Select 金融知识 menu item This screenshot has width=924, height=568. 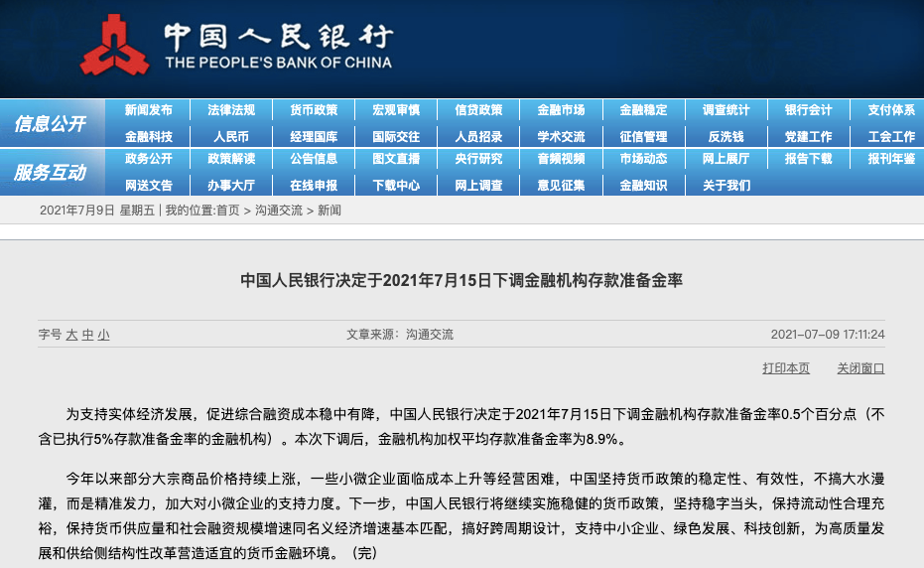643,186
